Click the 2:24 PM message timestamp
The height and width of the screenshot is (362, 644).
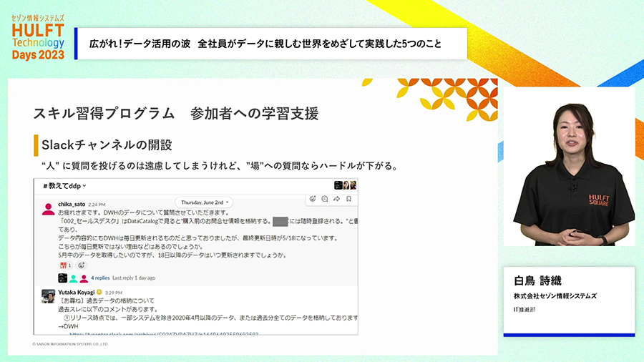point(97,205)
